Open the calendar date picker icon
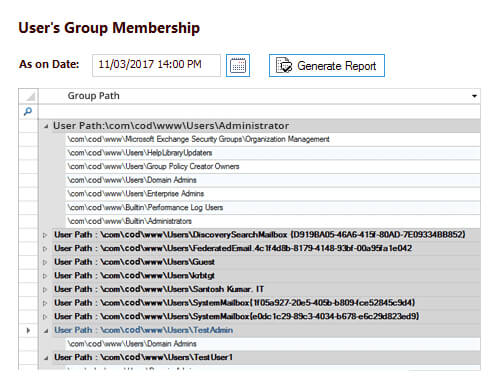Viewport: 500px width, 390px height. [x=238, y=66]
